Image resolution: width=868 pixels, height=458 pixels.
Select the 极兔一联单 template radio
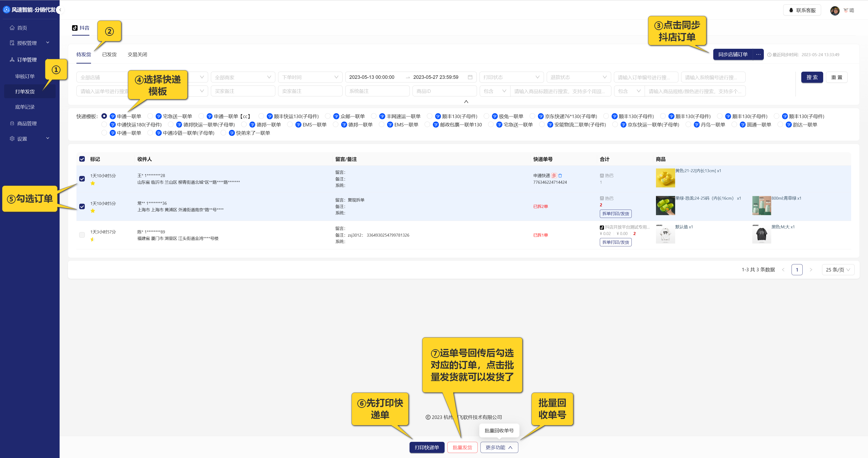(486, 116)
